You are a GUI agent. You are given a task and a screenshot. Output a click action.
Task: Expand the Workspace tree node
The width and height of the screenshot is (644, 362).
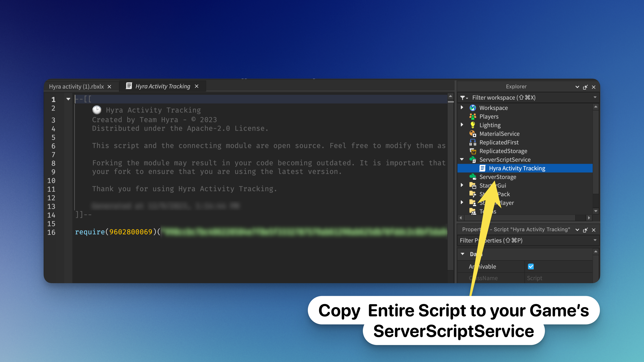coord(462,107)
